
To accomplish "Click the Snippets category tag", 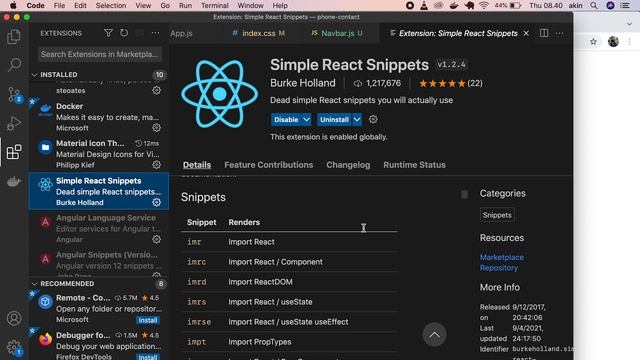I will [x=497, y=215].
